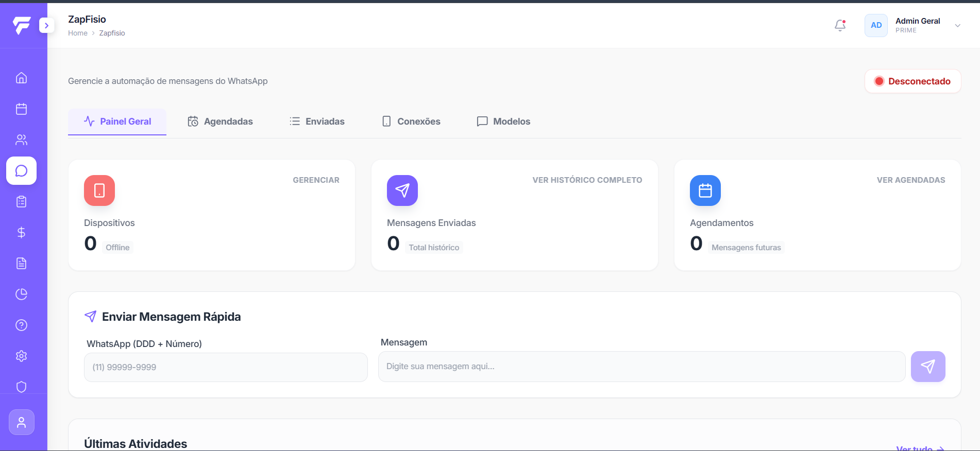The width and height of the screenshot is (980, 451).
Task: Click the paper plane icon beside Enviar Mensagem Rápida
Action: (x=90, y=317)
